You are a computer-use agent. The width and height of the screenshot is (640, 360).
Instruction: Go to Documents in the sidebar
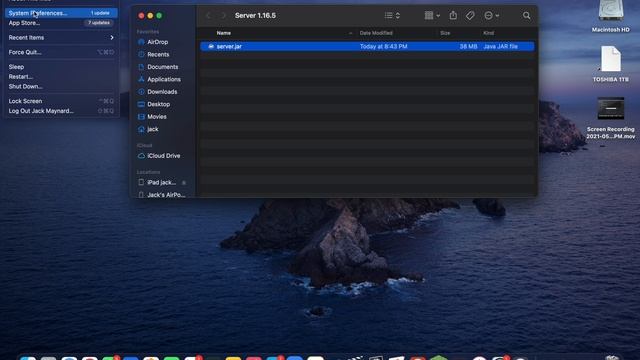coord(162,67)
